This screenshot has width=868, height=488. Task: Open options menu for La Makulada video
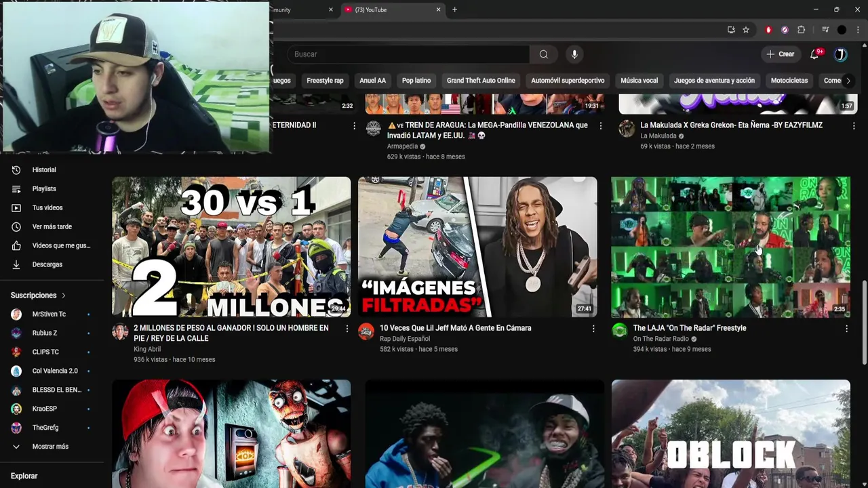(x=853, y=126)
